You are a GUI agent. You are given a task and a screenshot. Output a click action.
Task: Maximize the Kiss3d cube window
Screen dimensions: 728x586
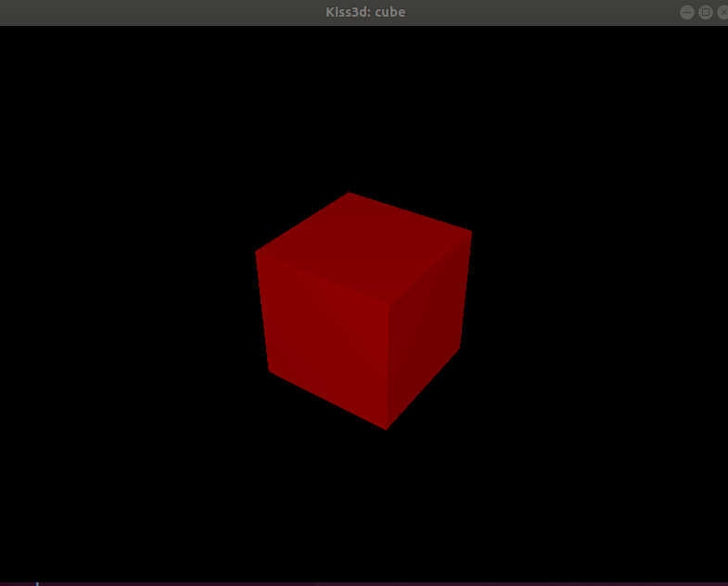pyautogui.click(x=706, y=12)
